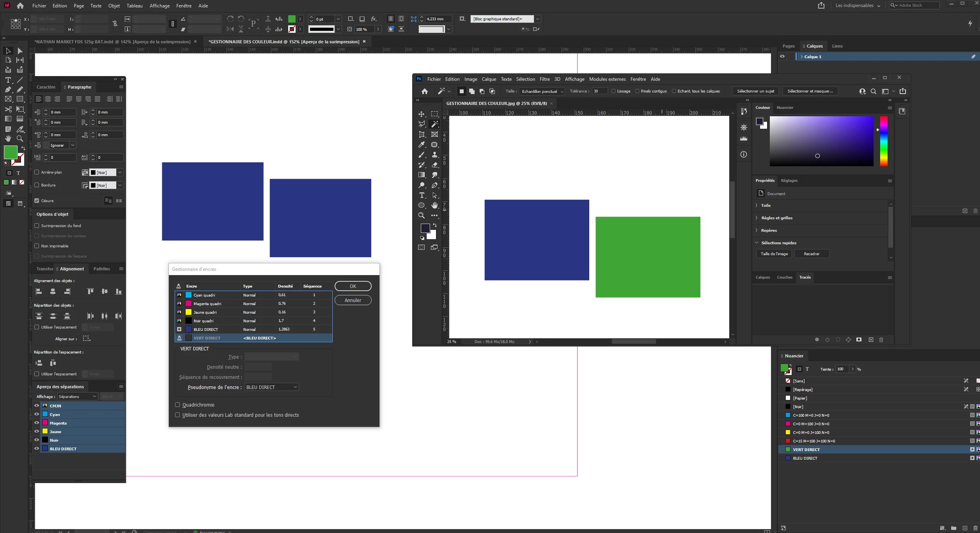Select the InDesign Direct Selection tool
Image resolution: width=980 pixels, height=533 pixels.
point(20,51)
